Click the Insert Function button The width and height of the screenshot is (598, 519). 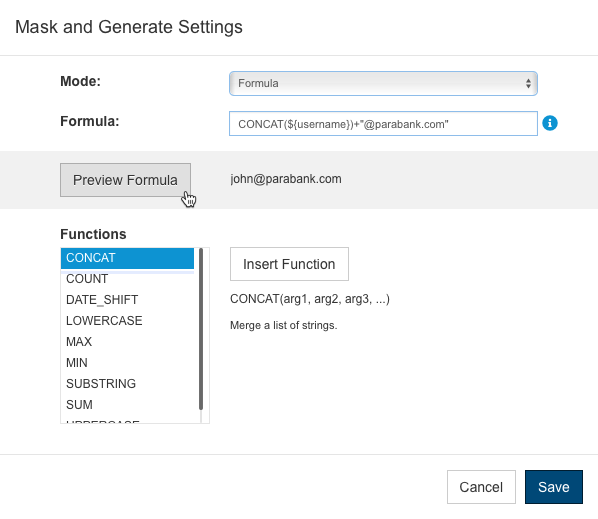pyautogui.click(x=289, y=264)
